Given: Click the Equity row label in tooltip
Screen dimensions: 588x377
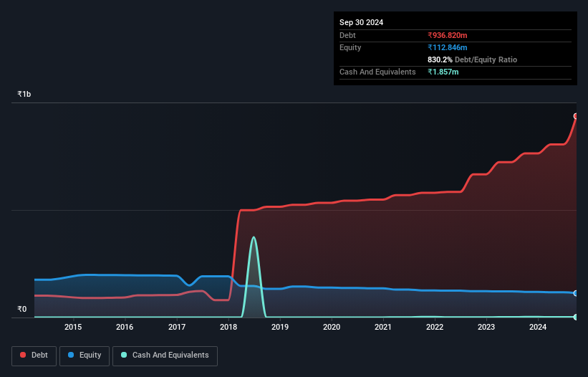Looking at the screenshot, I should [350, 47].
